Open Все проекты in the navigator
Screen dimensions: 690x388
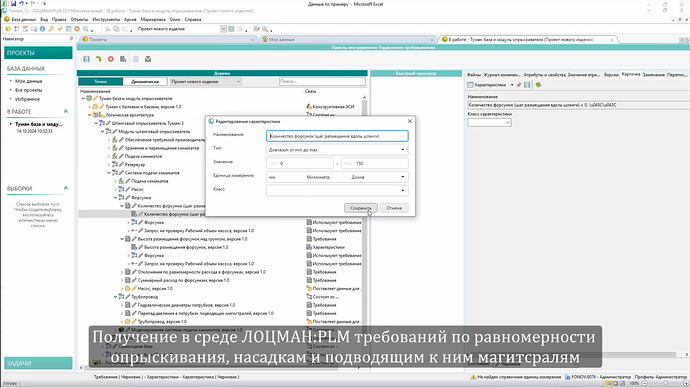tap(29, 90)
